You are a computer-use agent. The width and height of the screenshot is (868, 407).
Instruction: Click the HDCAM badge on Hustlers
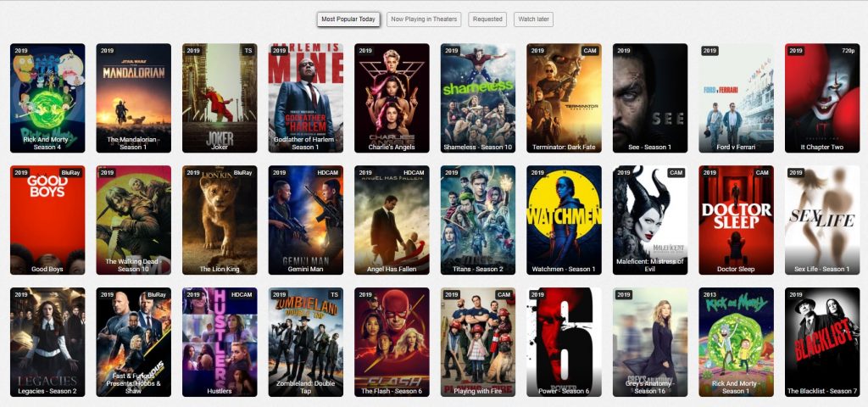(x=242, y=294)
